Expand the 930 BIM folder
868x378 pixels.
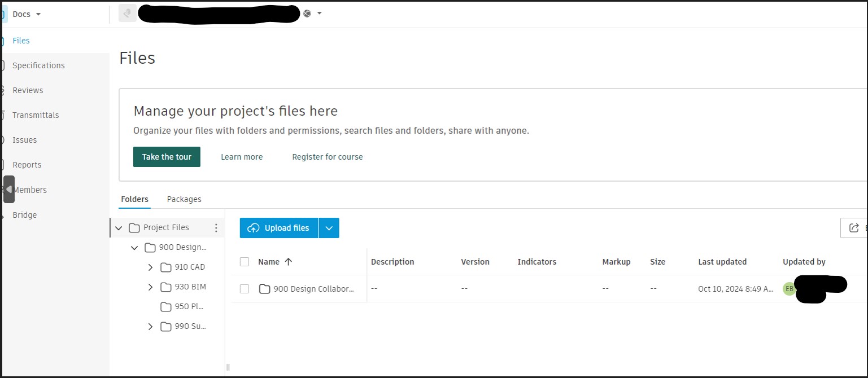point(150,287)
